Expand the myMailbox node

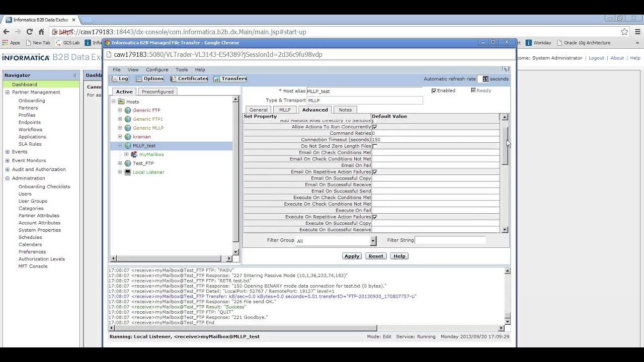click(x=126, y=154)
